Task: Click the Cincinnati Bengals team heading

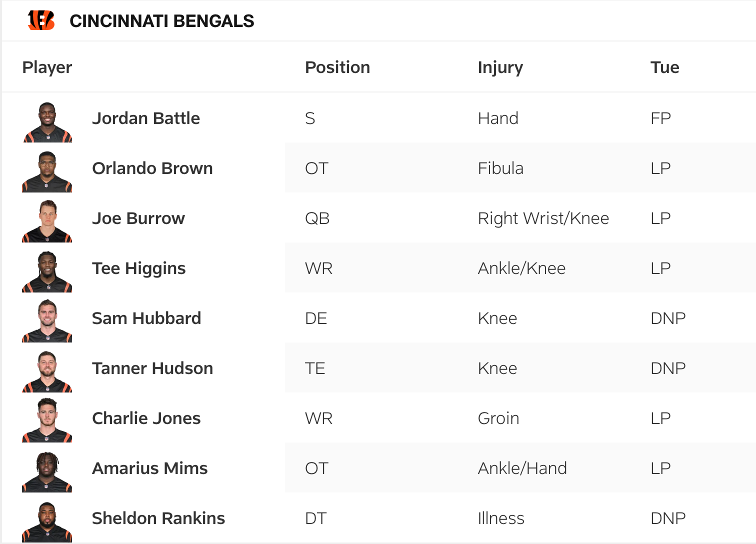Action: click(x=161, y=21)
